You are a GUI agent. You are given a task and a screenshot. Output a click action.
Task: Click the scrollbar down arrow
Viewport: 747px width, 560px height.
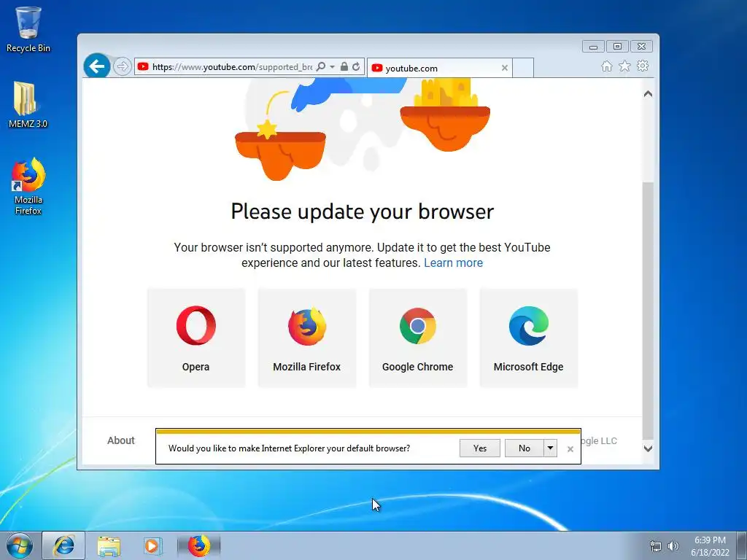pyautogui.click(x=648, y=448)
